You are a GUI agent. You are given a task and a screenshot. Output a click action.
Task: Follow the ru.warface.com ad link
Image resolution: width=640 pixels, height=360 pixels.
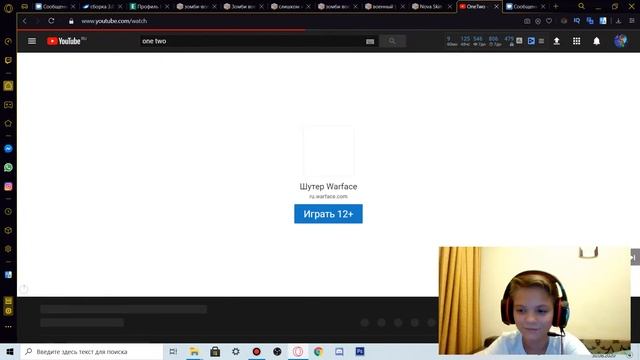(x=328, y=196)
